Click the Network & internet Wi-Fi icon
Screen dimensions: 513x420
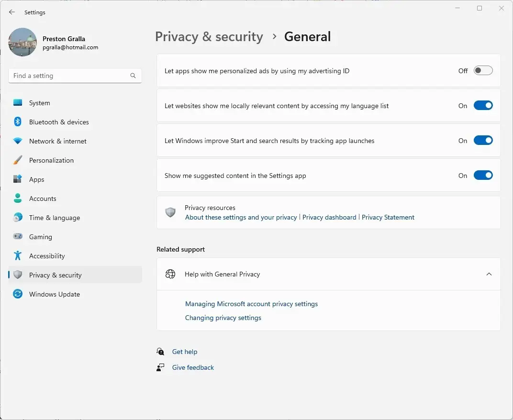(18, 141)
